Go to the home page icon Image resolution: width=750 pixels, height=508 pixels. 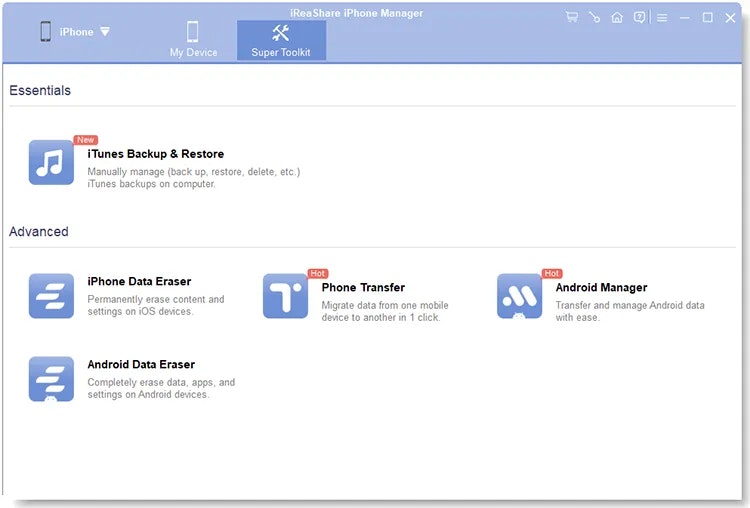point(617,18)
